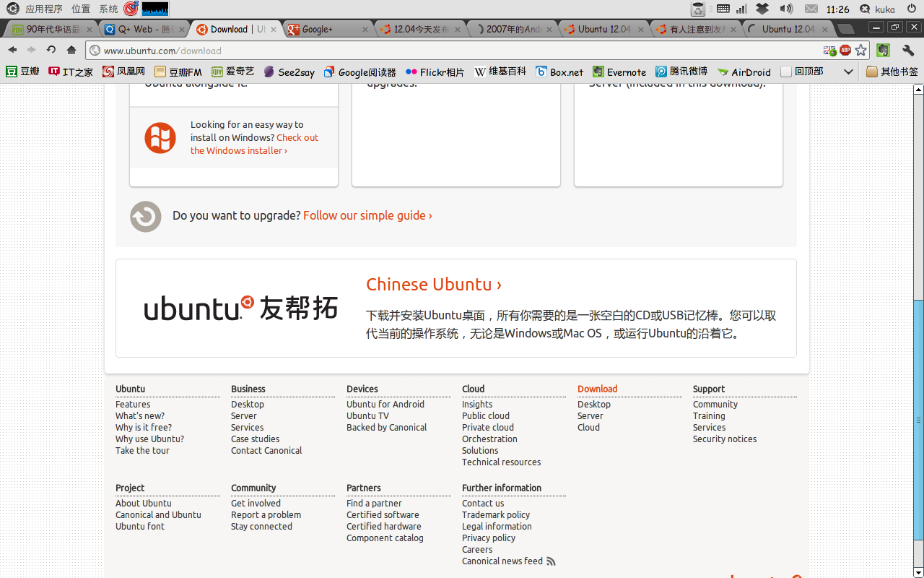Click the 回顶部 bookmarklet
This screenshot has width=924, height=578.
tap(802, 72)
